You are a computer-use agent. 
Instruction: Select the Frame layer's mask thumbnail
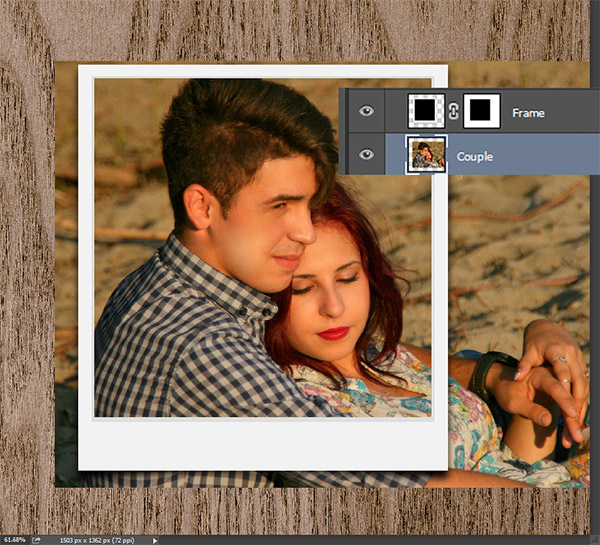click(x=481, y=112)
